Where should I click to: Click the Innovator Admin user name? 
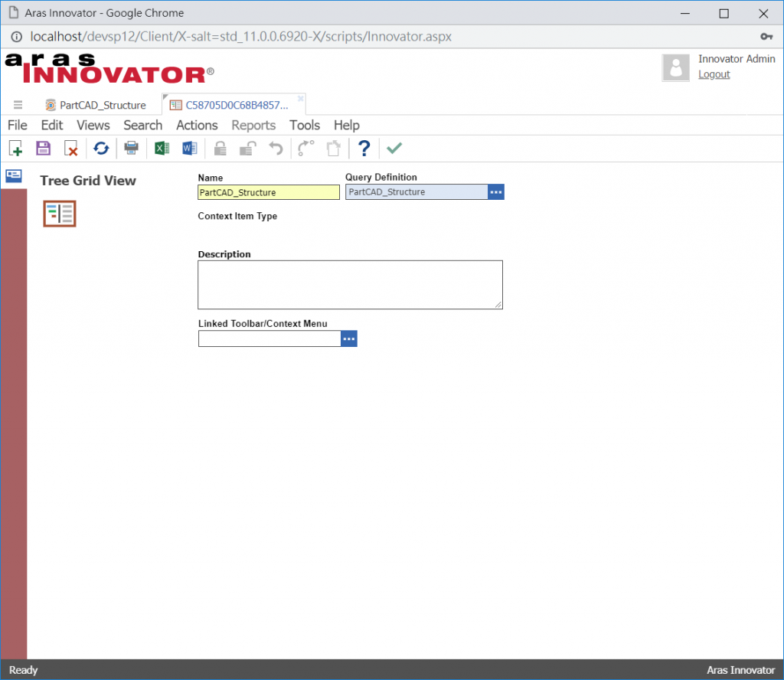[x=737, y=59]
